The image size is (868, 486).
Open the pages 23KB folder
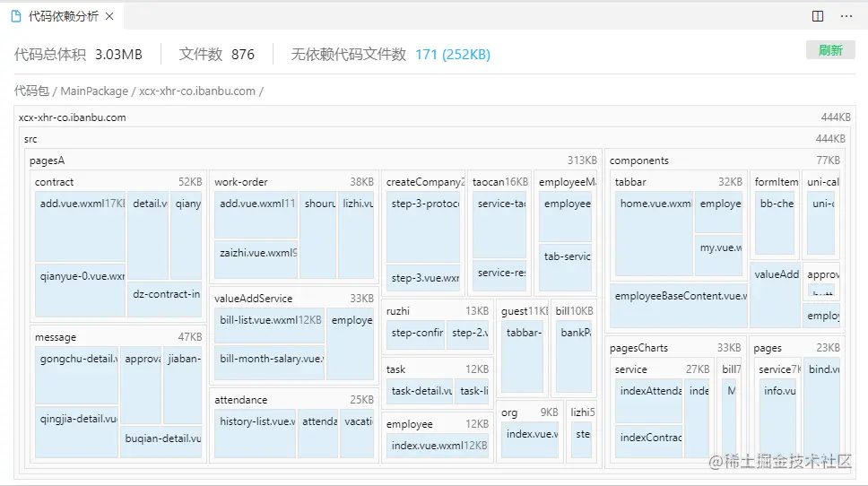[x=796, y=348]
